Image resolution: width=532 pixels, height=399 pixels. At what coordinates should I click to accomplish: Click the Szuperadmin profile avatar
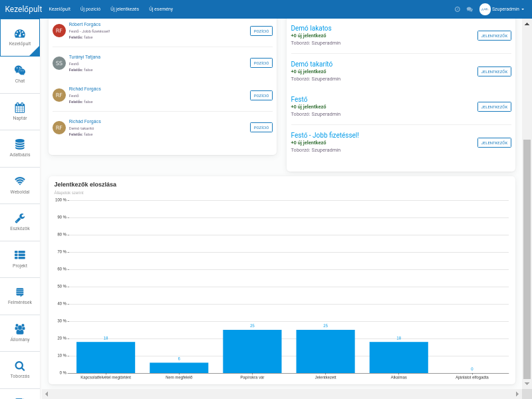(x=485, y=9)
